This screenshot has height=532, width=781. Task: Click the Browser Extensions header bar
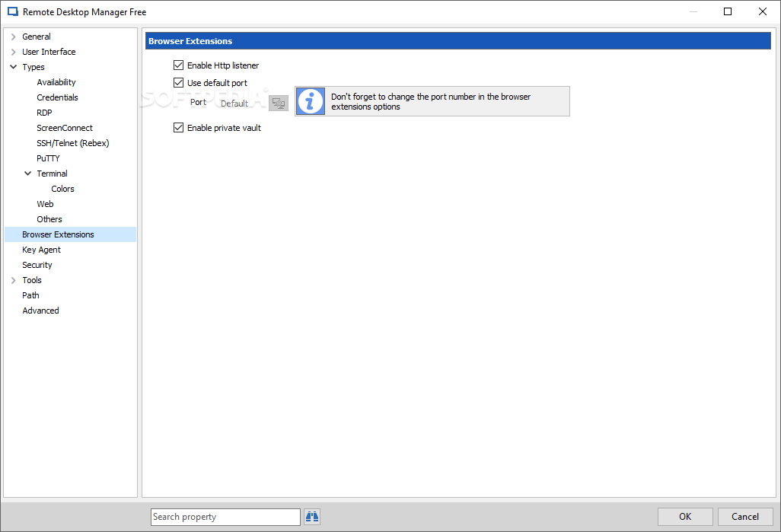[457, 41]
